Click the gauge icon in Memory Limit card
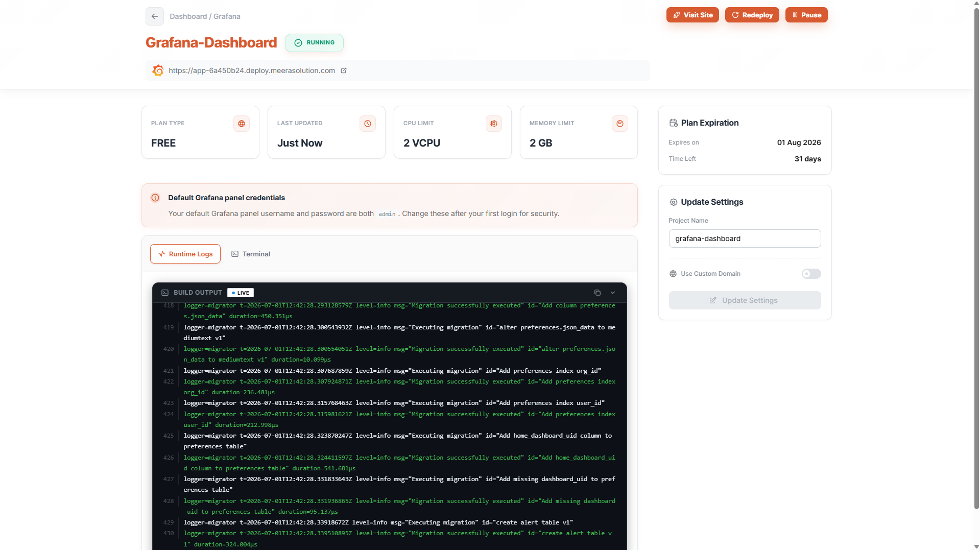The image size is (980, 550). point(620,124)
